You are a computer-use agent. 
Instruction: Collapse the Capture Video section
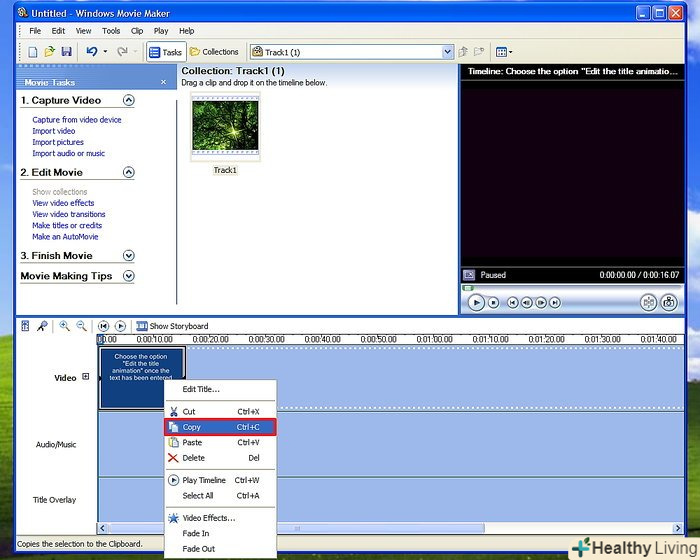pos(128,100)
